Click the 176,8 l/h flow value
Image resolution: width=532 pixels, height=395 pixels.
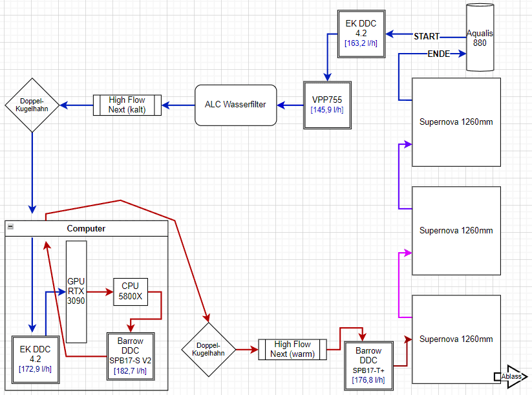368,380
